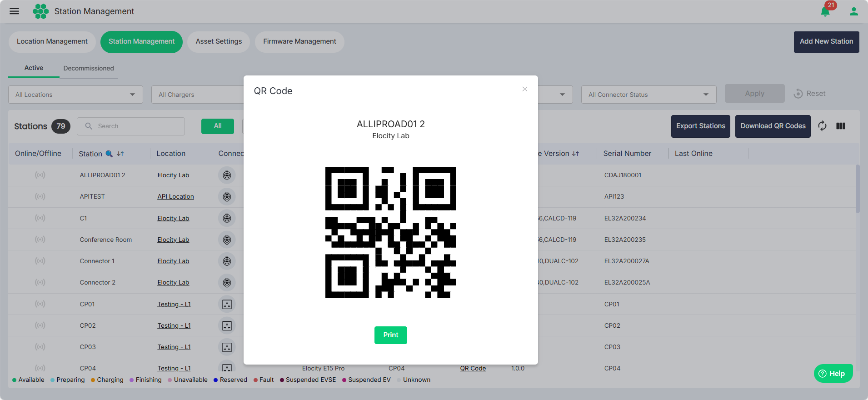Open Testing - L1 link for CP02
Image resolution: width=868 pixels, height=400 pixels.
pyautogui.click(x=174, y=326)
